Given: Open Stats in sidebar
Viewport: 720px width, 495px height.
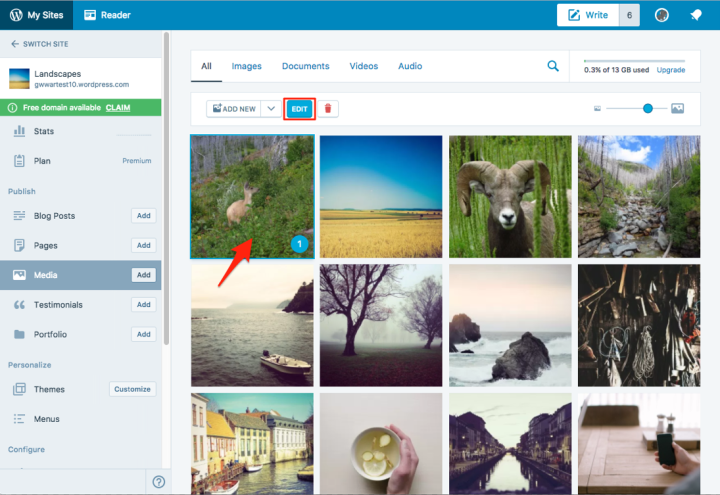Looking at the screenshot, I should 43,131.
